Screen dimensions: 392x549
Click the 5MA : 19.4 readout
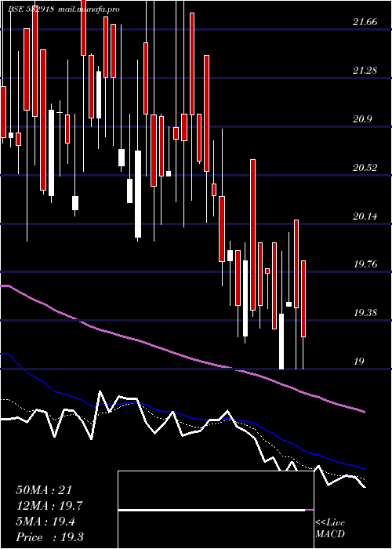coord(45,522)
